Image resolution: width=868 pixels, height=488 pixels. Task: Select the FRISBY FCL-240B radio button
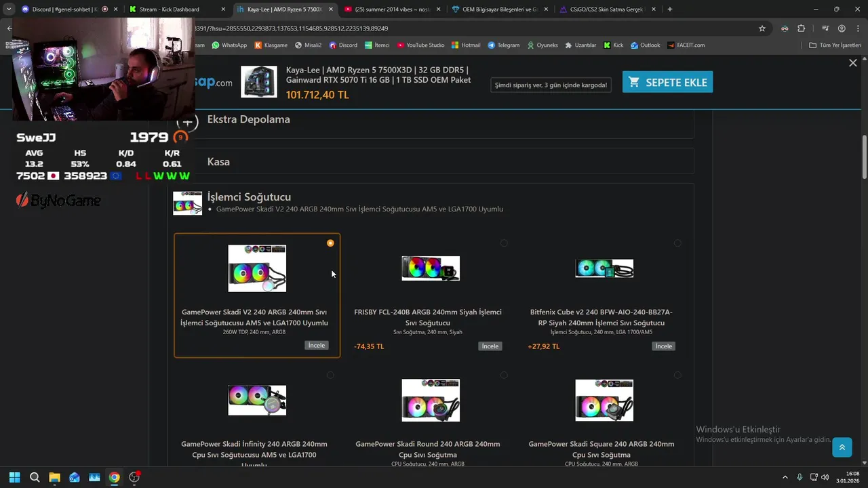(x=504, y=243)
